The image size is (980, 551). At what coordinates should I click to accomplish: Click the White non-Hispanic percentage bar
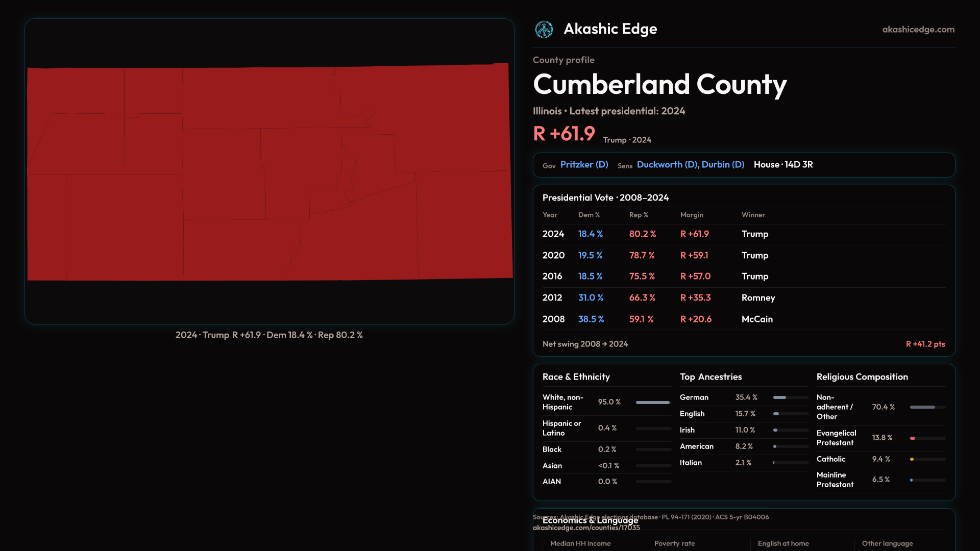652,403
